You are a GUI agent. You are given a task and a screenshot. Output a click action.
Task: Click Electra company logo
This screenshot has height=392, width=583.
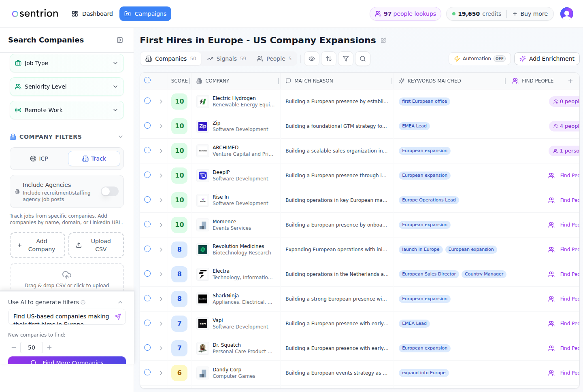203,274
